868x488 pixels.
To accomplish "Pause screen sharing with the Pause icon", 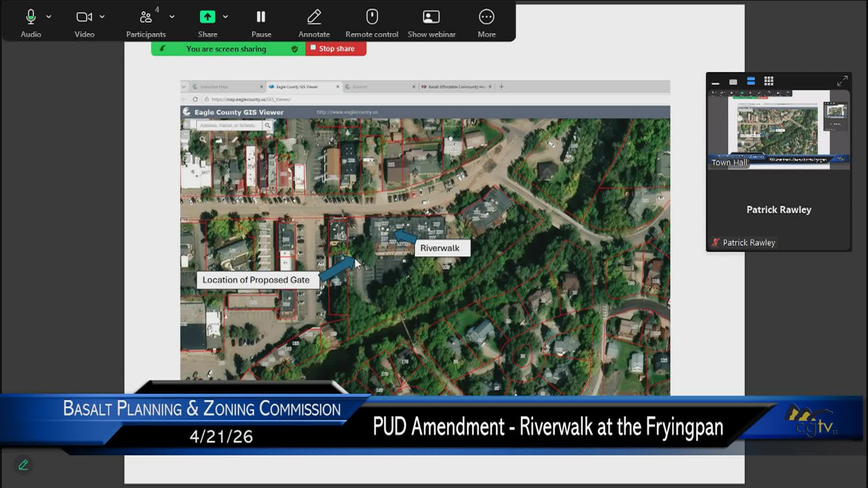I will tap(261, 16).
